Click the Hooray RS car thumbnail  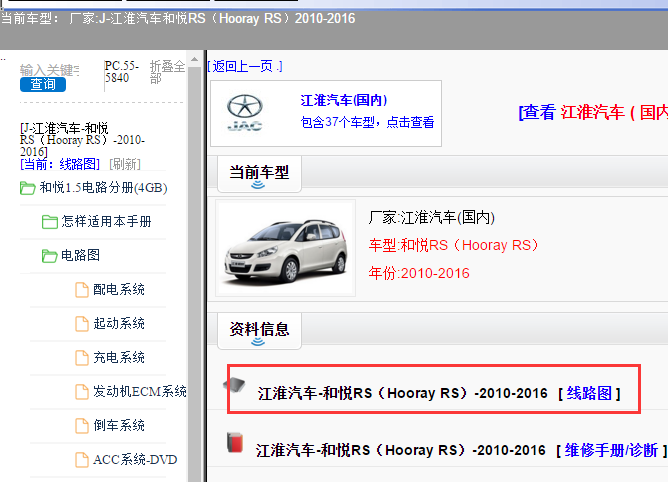pyautogui.click(x=285, y=248)
